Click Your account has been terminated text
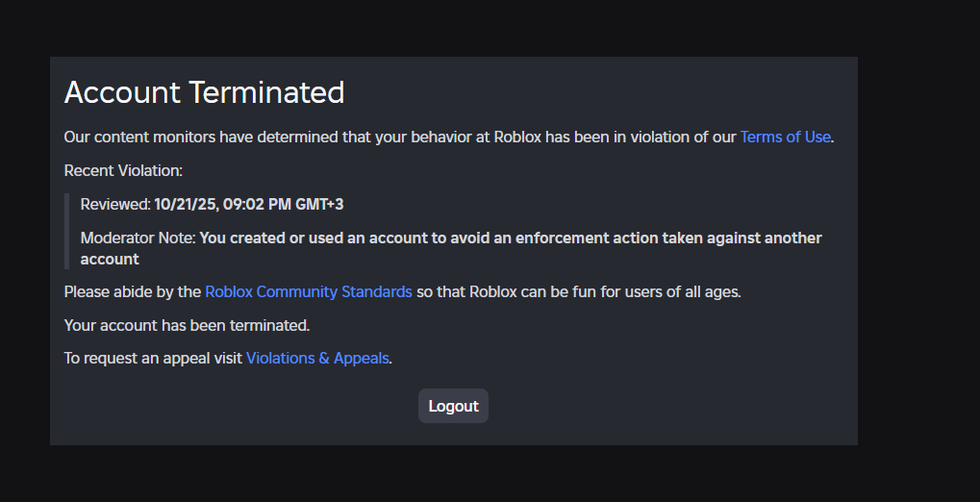Image resolution: width=980 pixels, height=502 pixels. [187, 325]
